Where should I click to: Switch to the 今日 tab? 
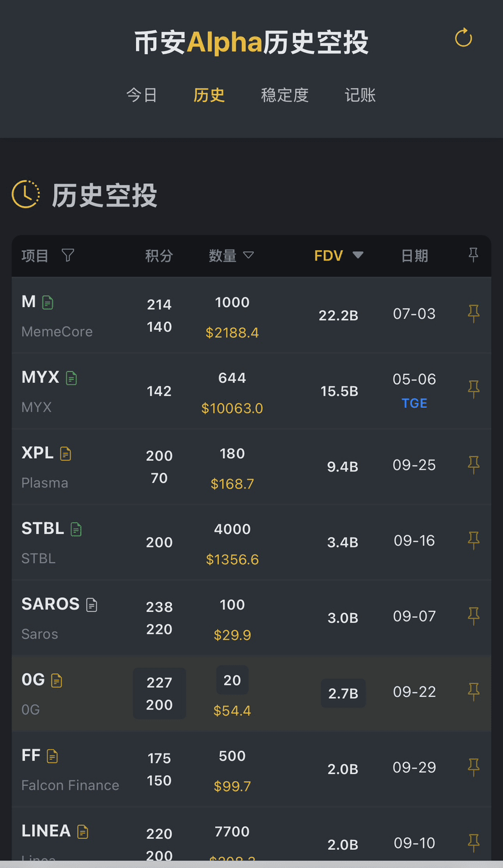(x=142, y=95)
